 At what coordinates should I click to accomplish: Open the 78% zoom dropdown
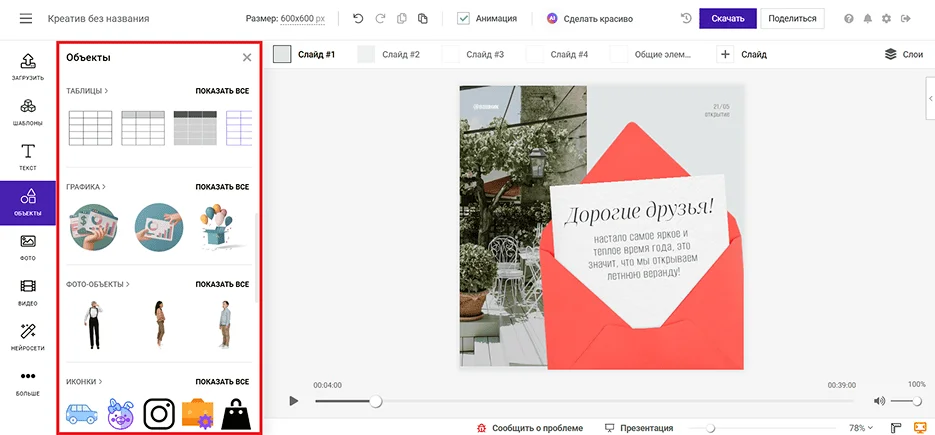860,428
